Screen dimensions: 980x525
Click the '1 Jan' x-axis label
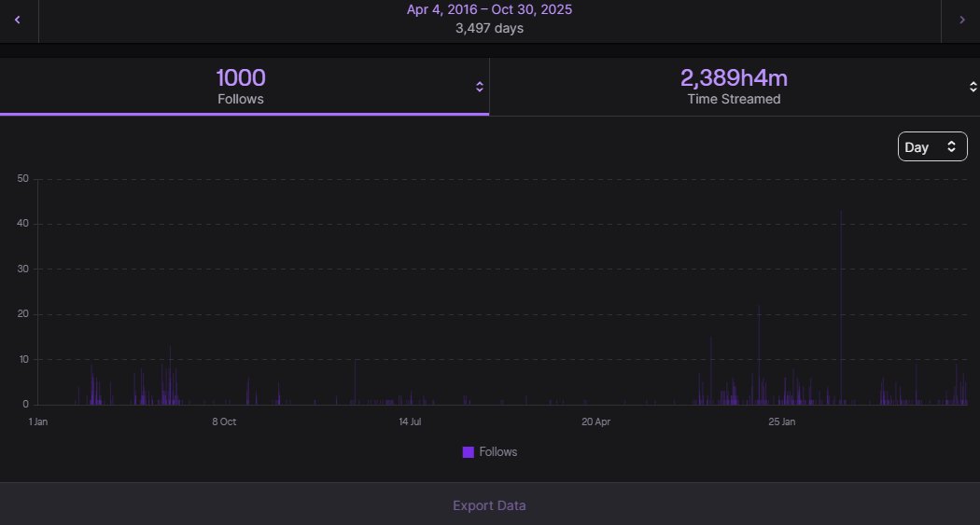tap(37, 422)
